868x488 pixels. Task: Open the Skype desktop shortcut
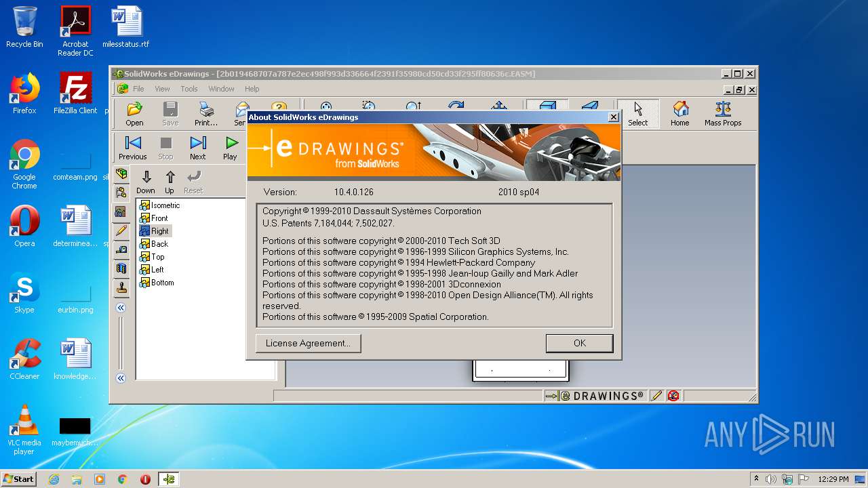24,293
